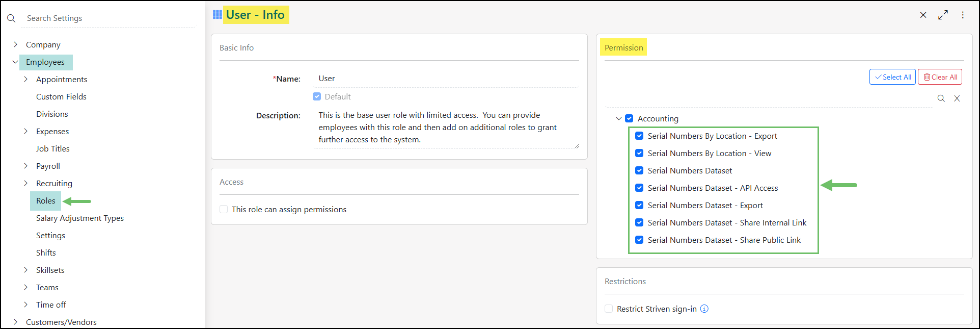
Task: Click the permission search input field
Action: (769, 98)
